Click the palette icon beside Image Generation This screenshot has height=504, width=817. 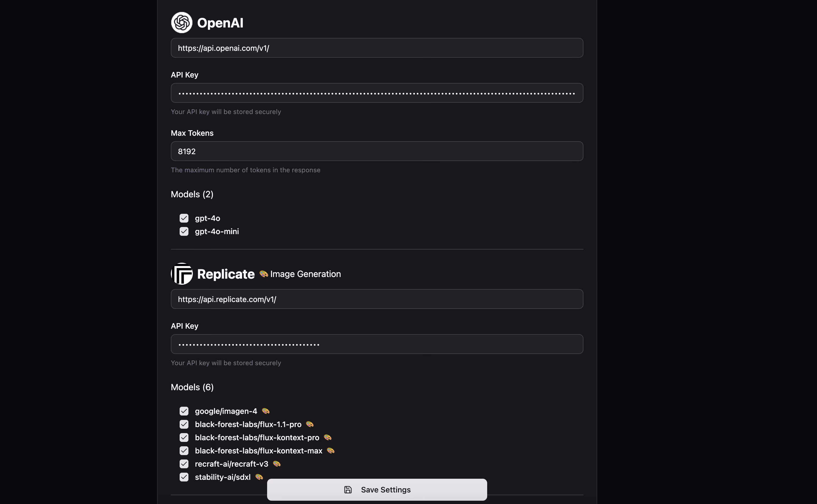pyautogui.click(x=264, y=274)
